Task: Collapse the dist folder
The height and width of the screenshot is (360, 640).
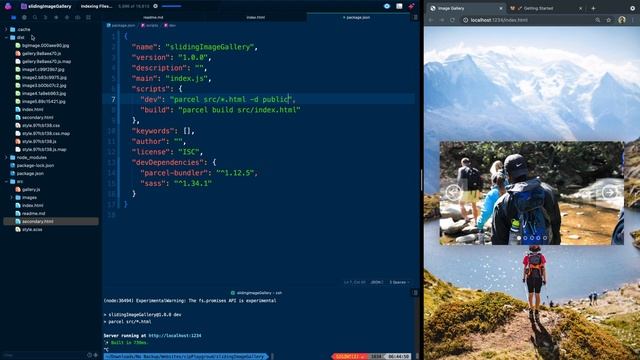Action: click(x=6, y=38)
